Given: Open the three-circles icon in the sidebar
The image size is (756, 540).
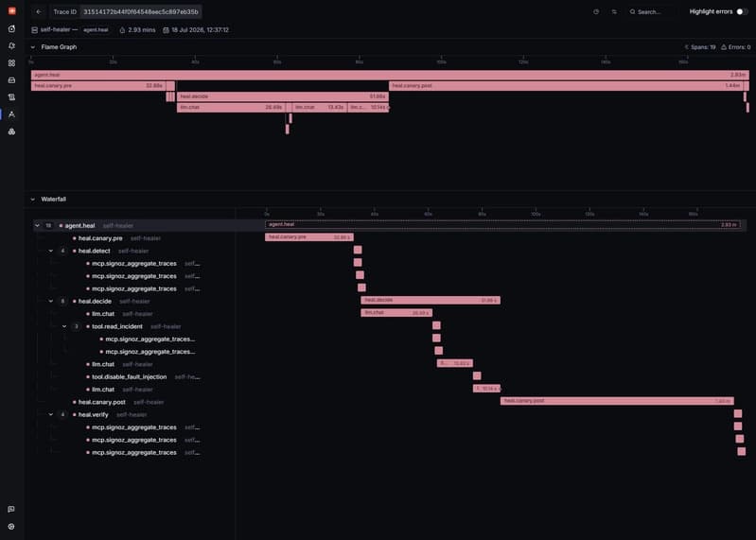Looking at the screenshot, I should pos(11,131).
